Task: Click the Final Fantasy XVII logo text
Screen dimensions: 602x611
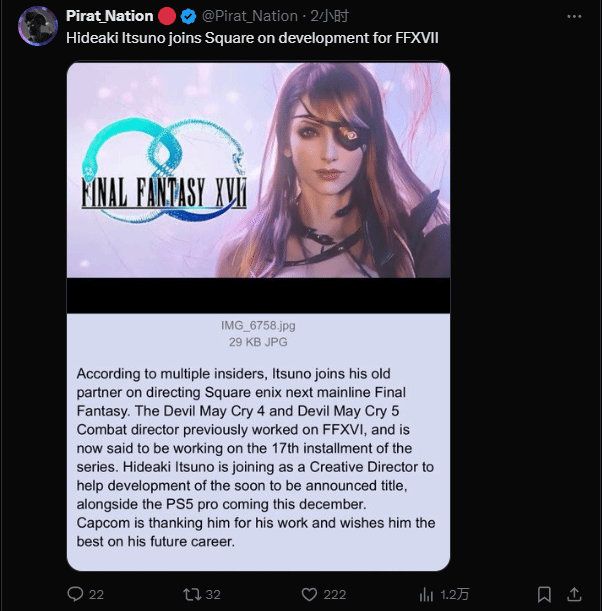Action: click(x=164, y=191)
